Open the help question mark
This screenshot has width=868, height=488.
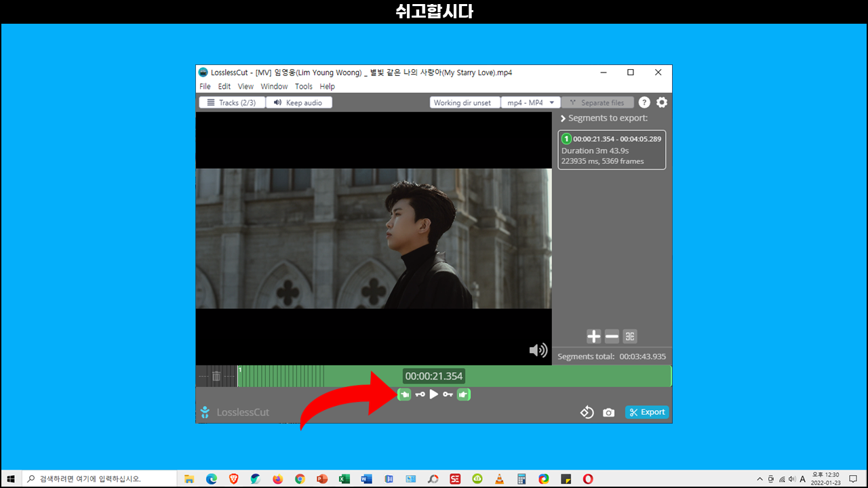tap(644, 102)
